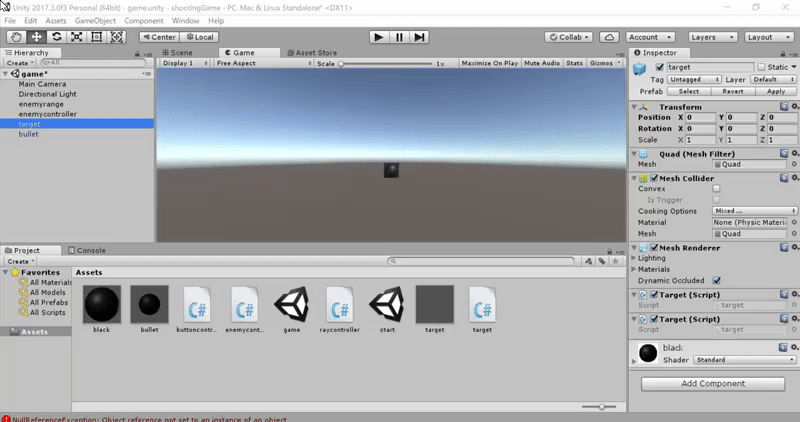Open Transform component gear settings
The width and height of the screenshot is (800, 422).
pos(794,107)
